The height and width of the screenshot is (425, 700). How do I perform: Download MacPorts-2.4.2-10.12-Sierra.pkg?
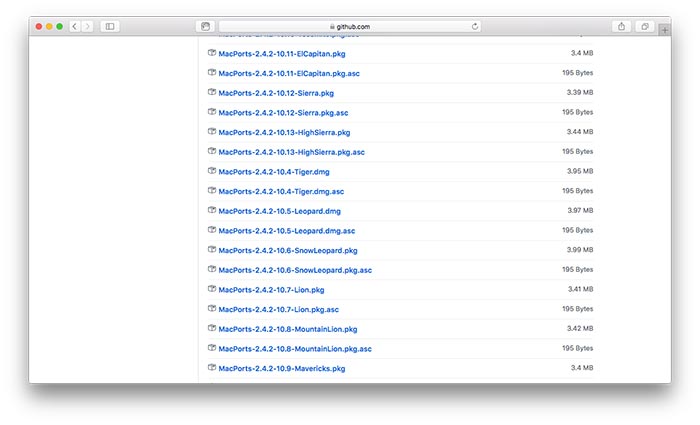[276, 93]
